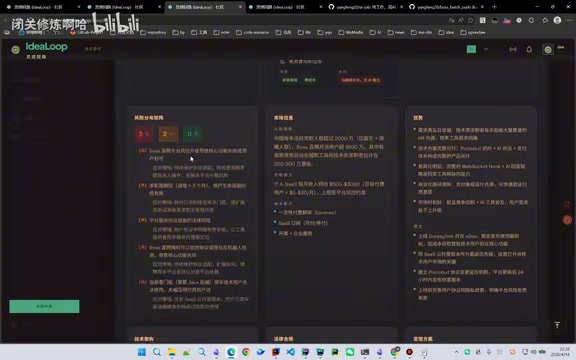The width and height of the screenshot is (576, 360).
Task: Switch to the yangfeng20/boss_batch_push GitHub tab
Action: pos(446,7)
